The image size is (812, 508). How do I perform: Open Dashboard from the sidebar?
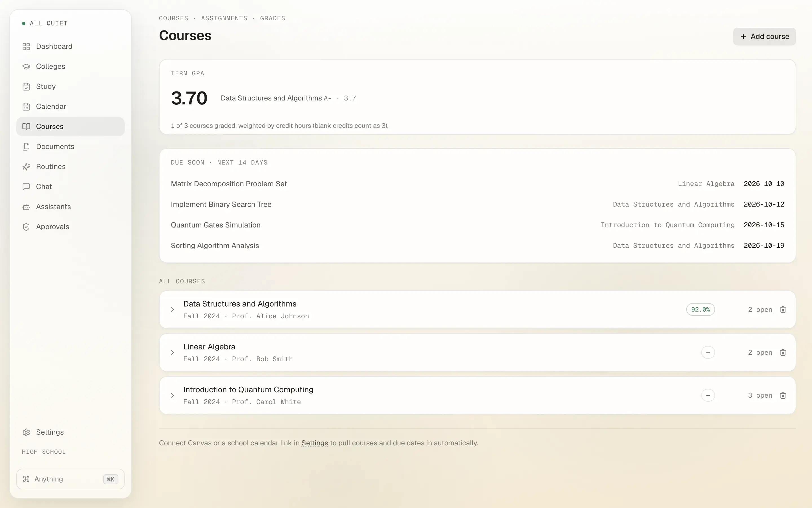tap(70, 46)
